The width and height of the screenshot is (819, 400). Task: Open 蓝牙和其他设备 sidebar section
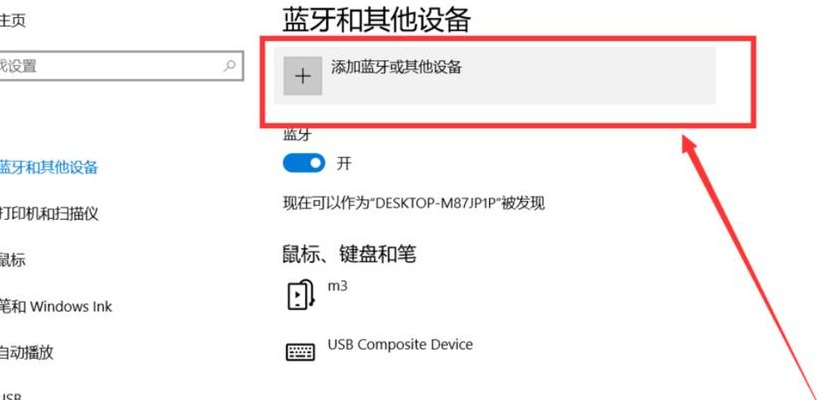click(x=49, y=168)
